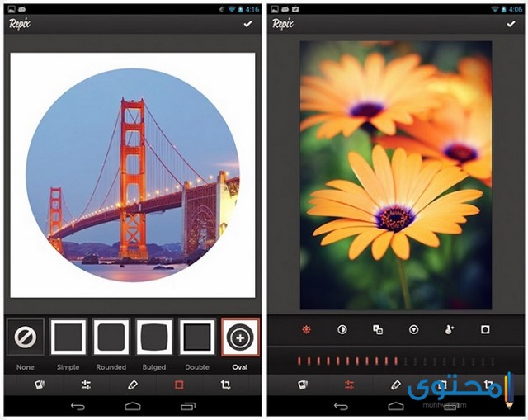Select the brightness sun icon
This screenshot has width=528, height=420.
click(306, 329)
